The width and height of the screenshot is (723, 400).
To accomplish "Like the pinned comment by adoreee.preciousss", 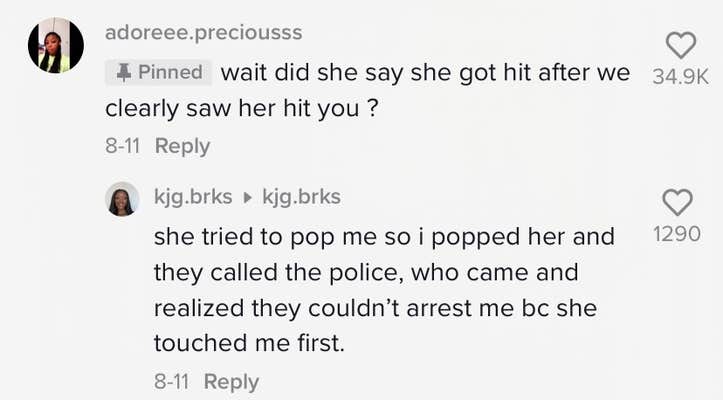I will pos(680,44).
